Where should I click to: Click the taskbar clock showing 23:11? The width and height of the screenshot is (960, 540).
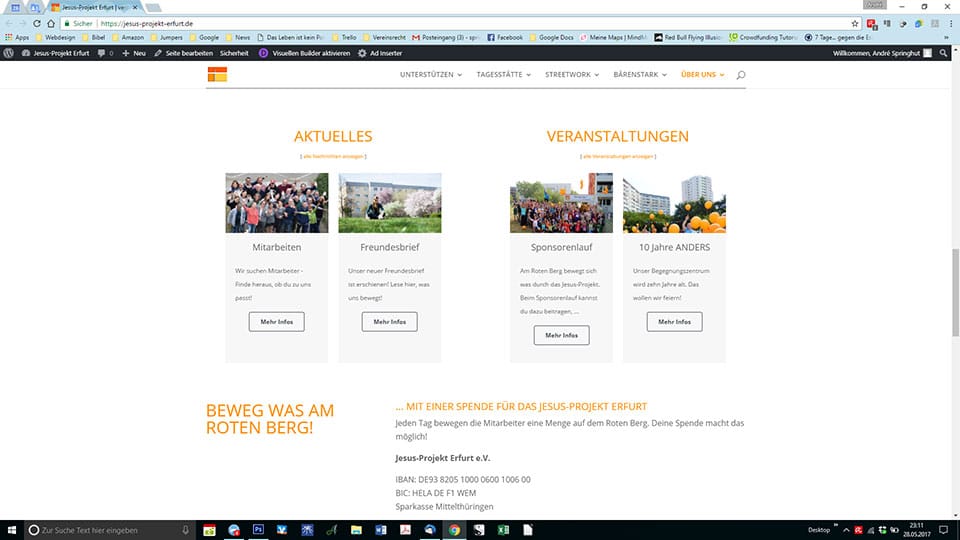[x=916, y=530]
